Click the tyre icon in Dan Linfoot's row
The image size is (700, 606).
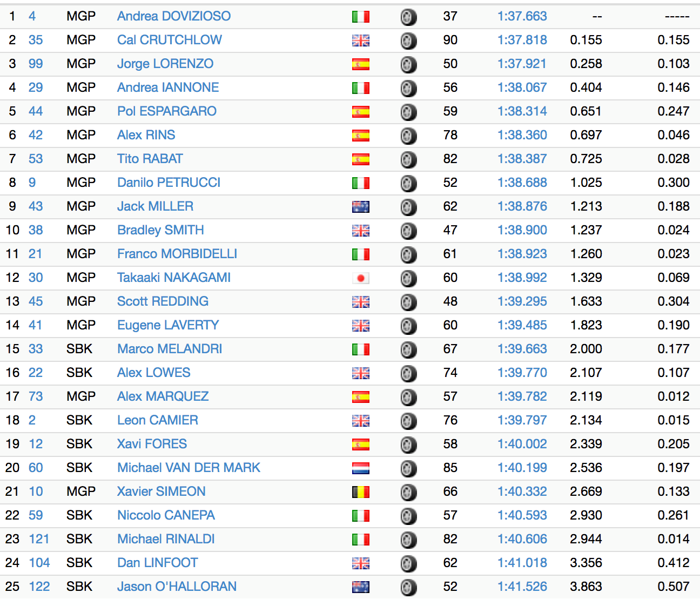408,564
